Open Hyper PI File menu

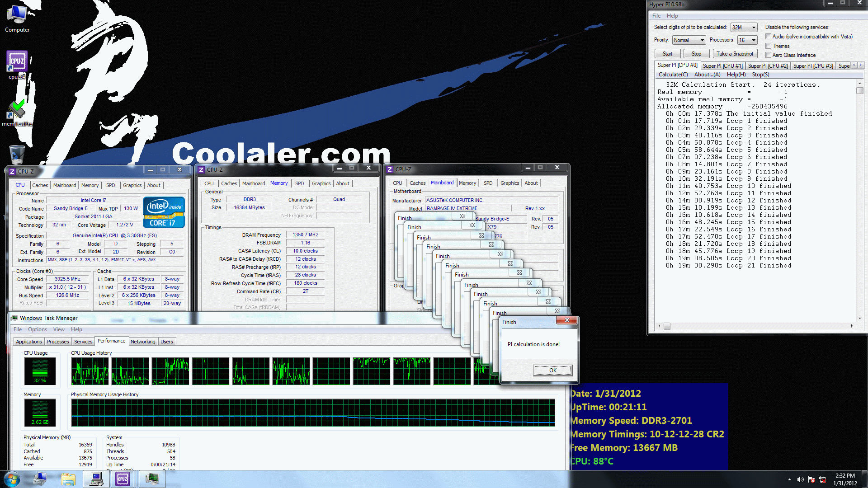point(656,16)
